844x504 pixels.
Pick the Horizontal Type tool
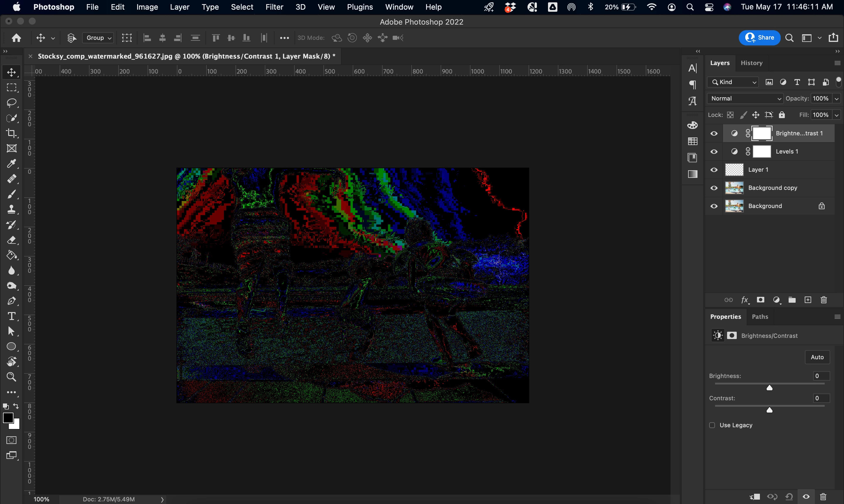[x=11, y=316]
